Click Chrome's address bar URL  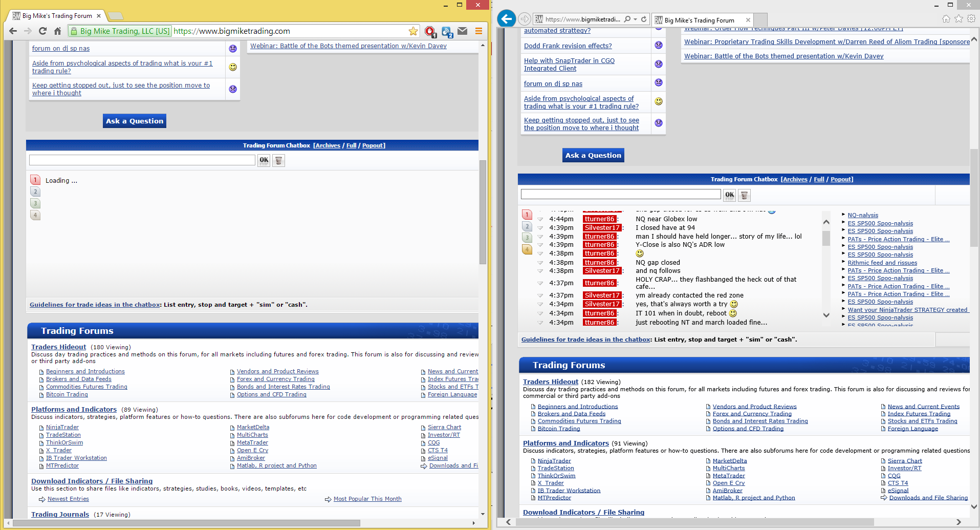(231, 31)
